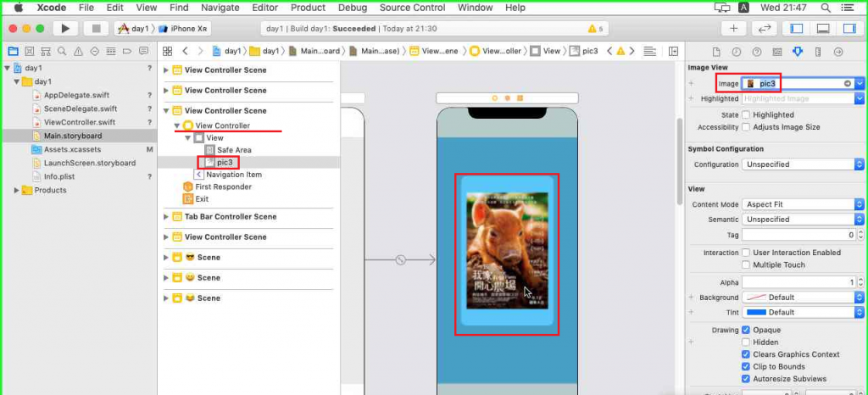Open the Issue navigator triangle icon
Image resolution: width=868 pixels, height=395 pixels.
coord(78,52)
